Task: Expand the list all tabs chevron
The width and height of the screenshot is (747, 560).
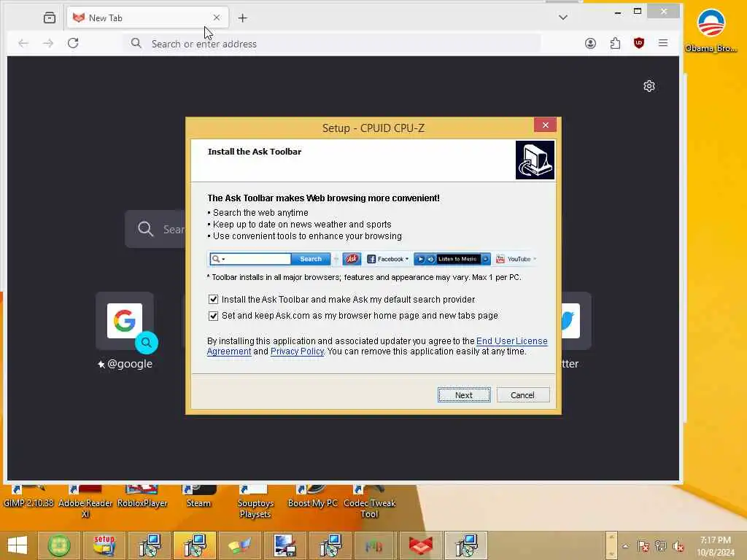Action: click(563, 17)
